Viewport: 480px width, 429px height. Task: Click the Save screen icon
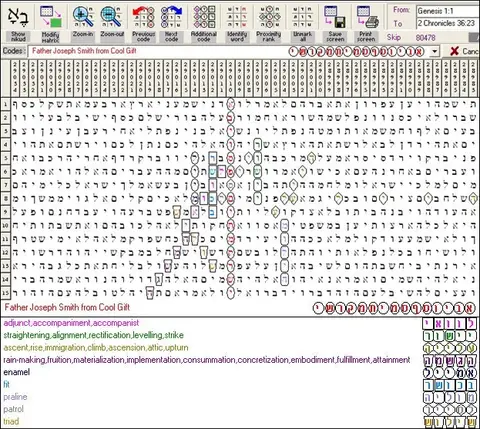click(335, 17)
